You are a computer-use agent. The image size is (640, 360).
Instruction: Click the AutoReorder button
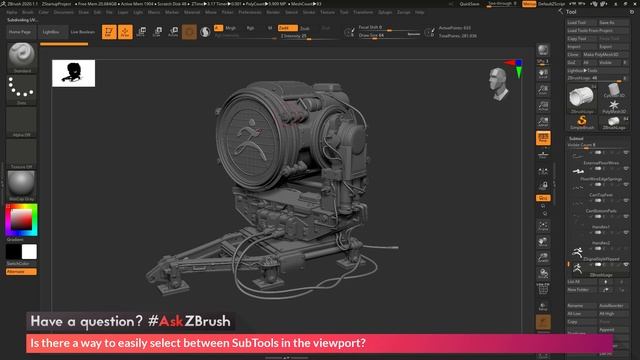(x=613, y=306)
